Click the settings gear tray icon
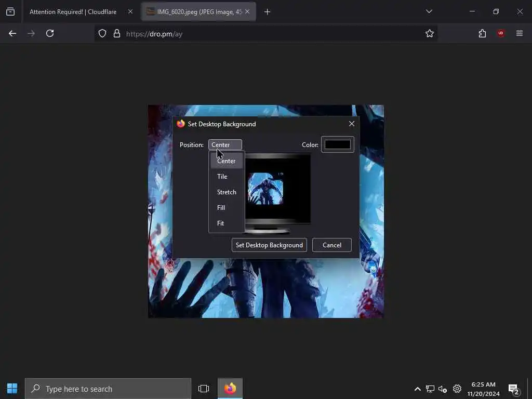The image size is (532, 399). [457, 389]
